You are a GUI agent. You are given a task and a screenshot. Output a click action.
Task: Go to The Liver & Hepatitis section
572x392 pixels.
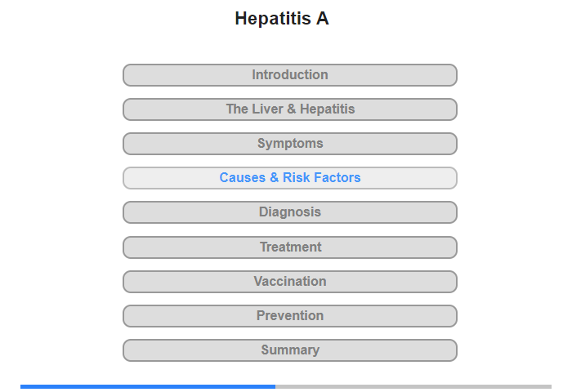[x=289, y=109]
